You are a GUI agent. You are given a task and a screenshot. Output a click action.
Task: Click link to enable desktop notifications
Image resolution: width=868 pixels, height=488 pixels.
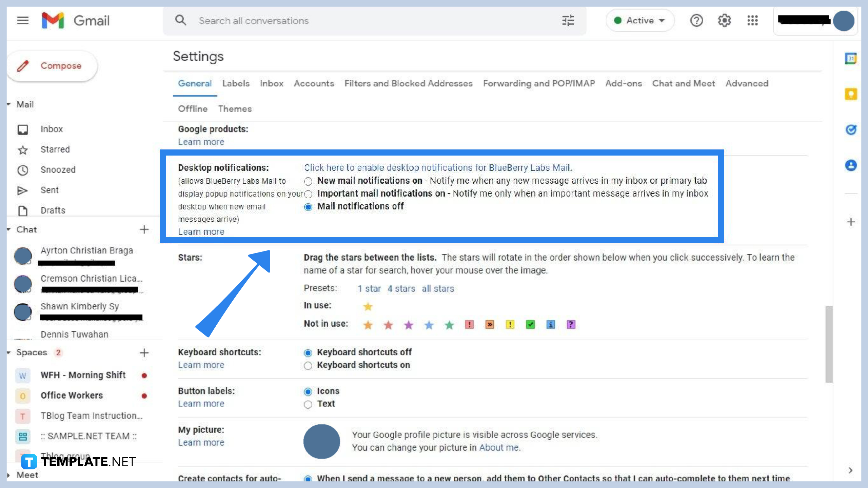click(x=437, y=167)
